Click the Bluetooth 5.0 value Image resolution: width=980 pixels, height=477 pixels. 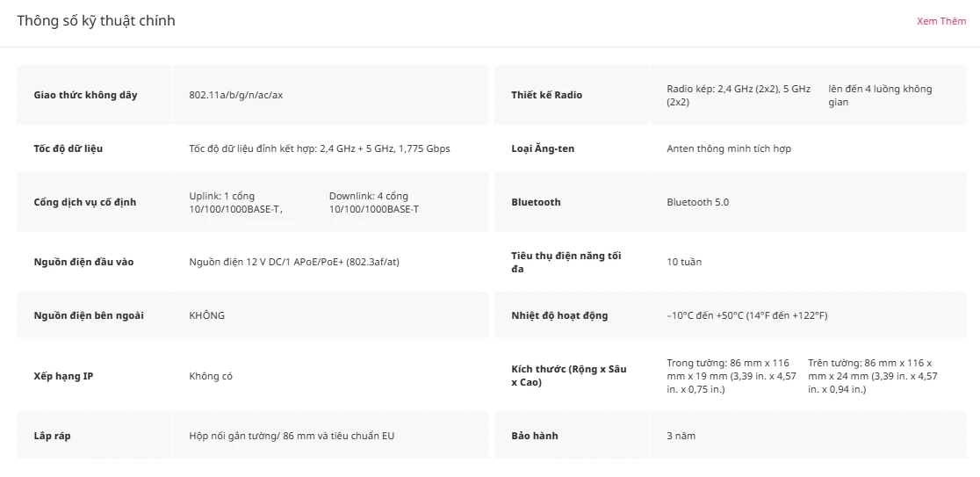[697, 203]
